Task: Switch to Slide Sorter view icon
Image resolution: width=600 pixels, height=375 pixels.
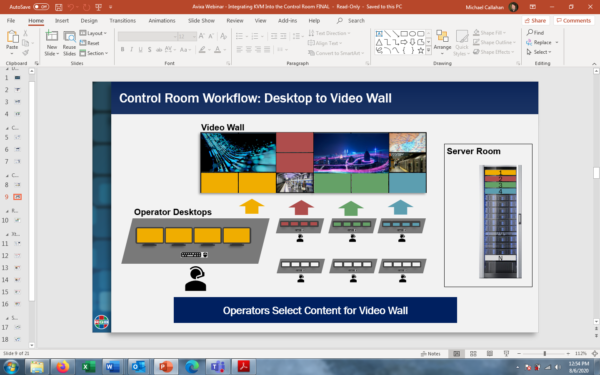Action: click(x=473, y=354)
